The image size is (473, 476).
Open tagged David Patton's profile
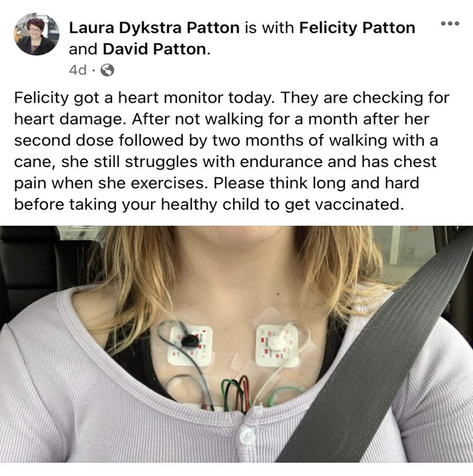pyautogui.click(x=155, y=49)
